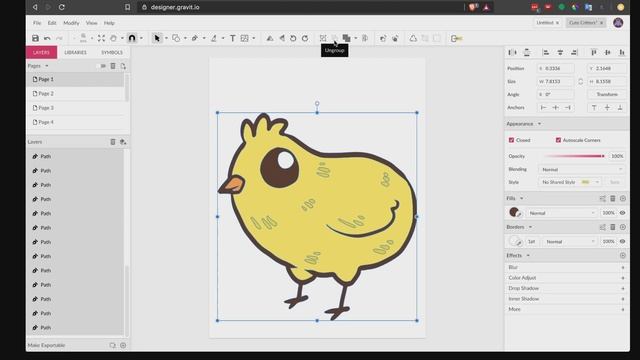
Task: Click the Export icon in toolbar
Action: (x=456, y=38)
